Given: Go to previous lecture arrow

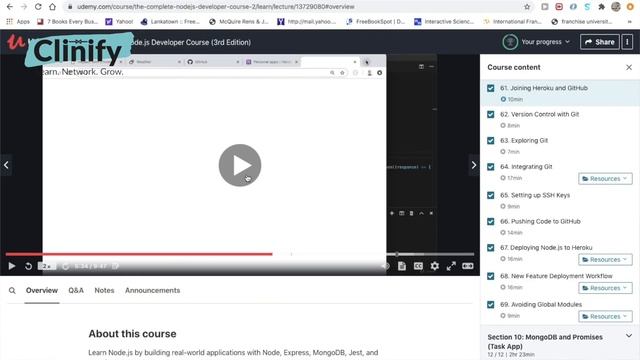Looking at the screenshot, I should (x=6, y=165).
